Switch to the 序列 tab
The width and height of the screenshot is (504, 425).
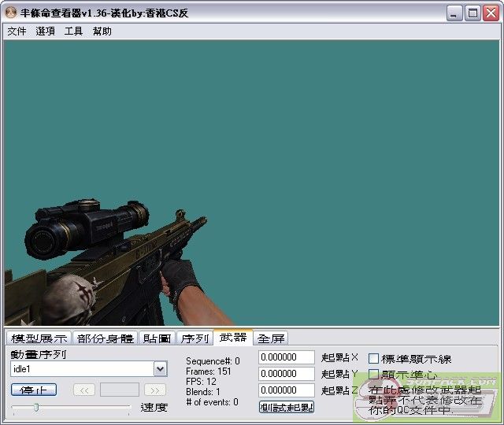[194, 338]
